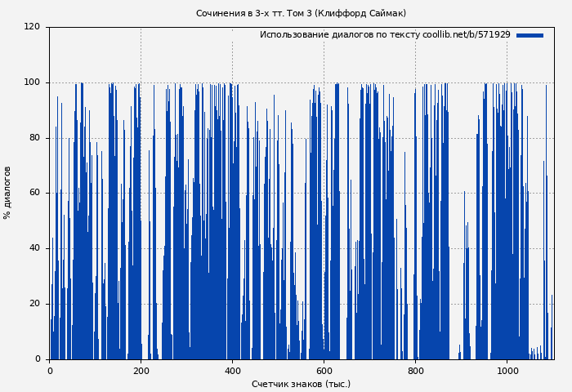The width and height of the screenshot is (572, 392).
Task: Click the x-axis tick label 1000
Action: (x=507, y=370)
